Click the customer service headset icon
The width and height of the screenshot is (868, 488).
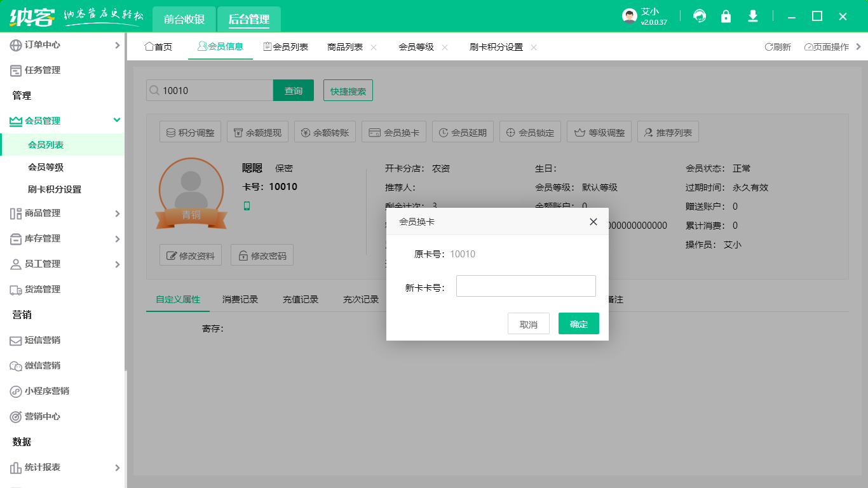point(700,17)
